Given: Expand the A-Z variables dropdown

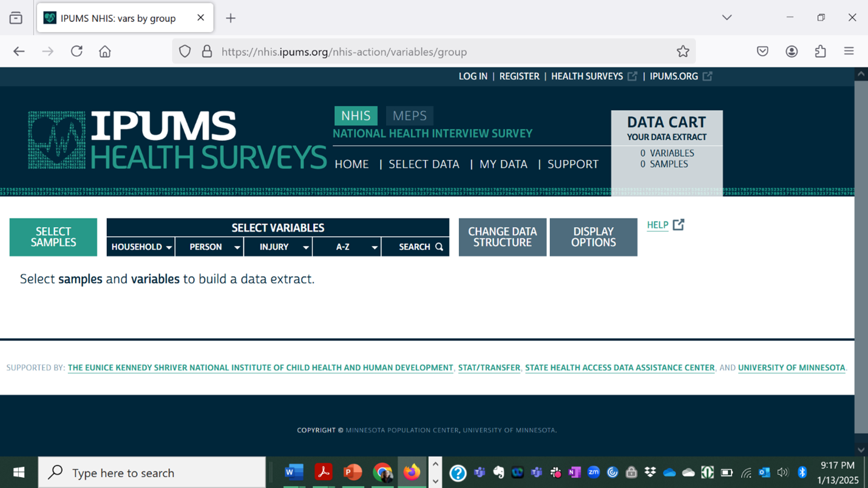Looking at the screenshot, I should click(347, 247).
